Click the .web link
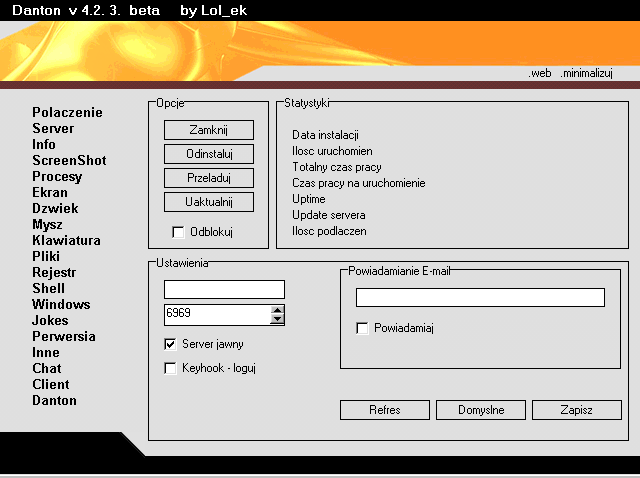The height and width of the screenshot is (478, 640). [540, 73]
